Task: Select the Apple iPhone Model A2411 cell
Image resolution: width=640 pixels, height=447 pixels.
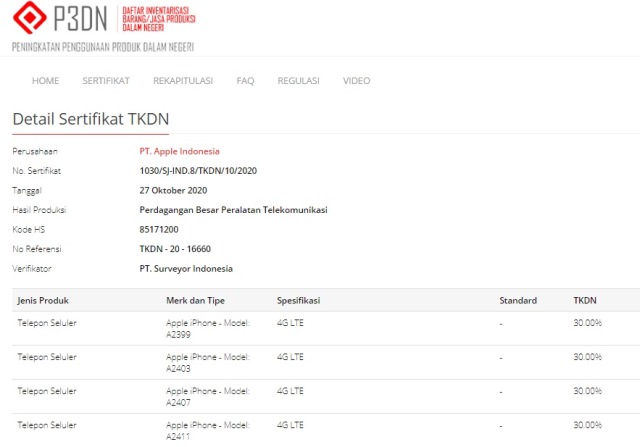Action: coord(208,430)
